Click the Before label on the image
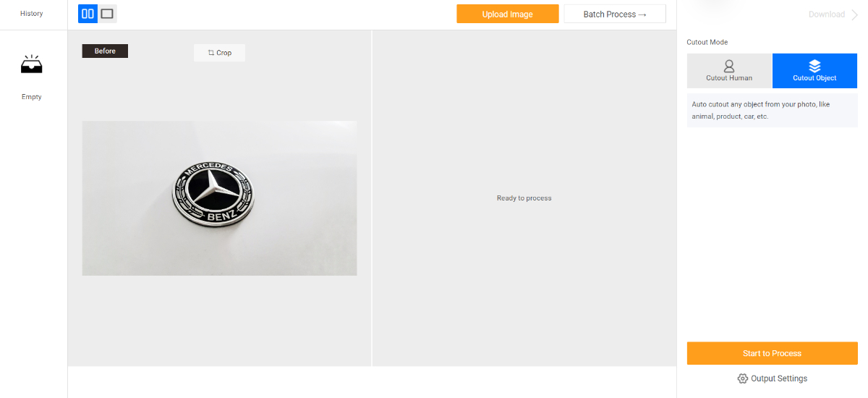The image size is (868, 398). (x=105, y=51)
